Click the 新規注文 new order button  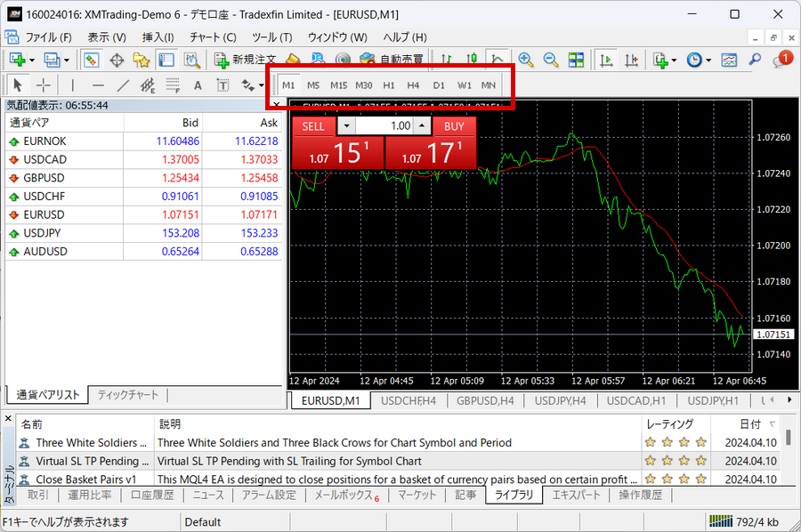point(245,60)
